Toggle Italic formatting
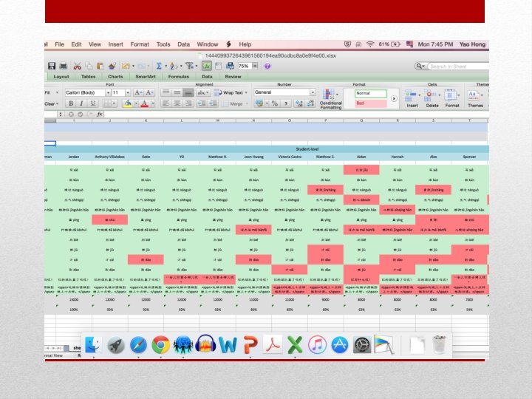Screen dimensions: 532x399 point(81,103)
